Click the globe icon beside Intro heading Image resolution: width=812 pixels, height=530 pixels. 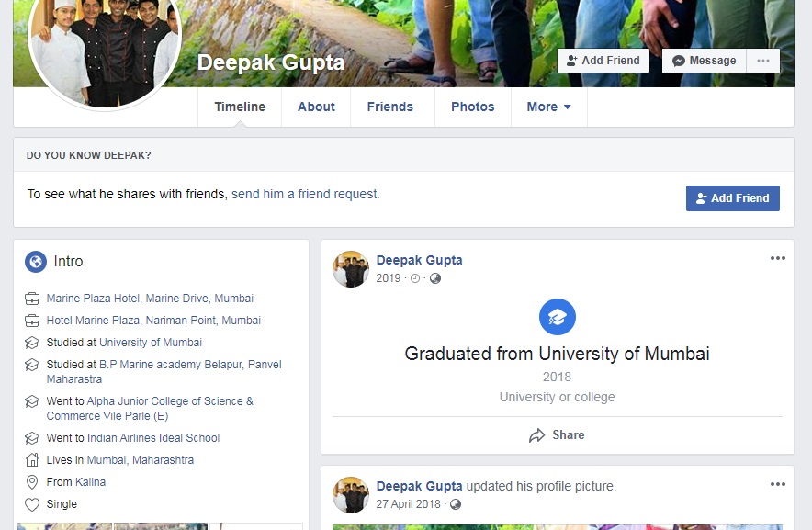pos(35,262)
